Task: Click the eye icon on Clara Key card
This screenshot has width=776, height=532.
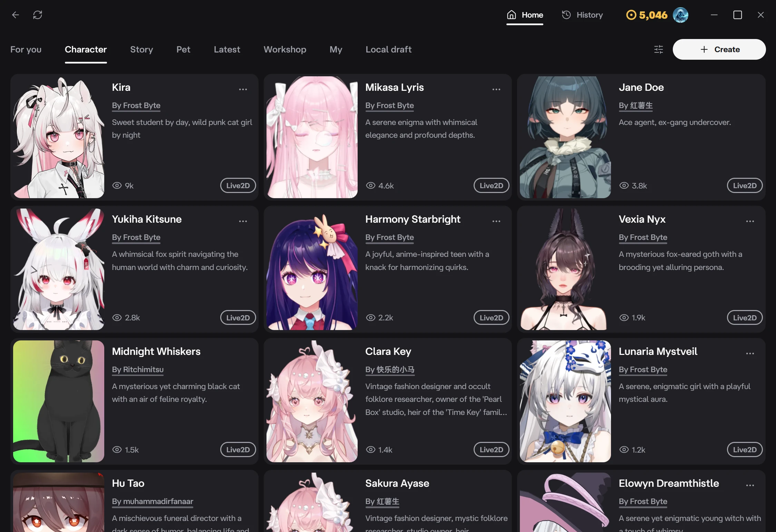Action: tap(370, 449)
